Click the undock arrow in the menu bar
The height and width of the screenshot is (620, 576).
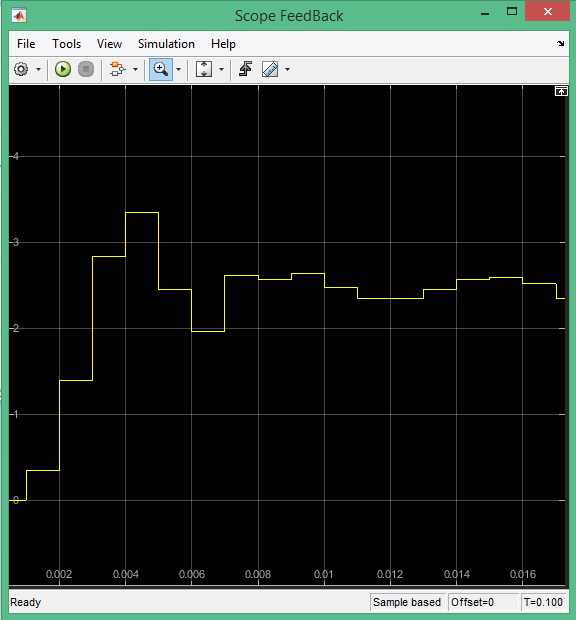pos(561,43)
